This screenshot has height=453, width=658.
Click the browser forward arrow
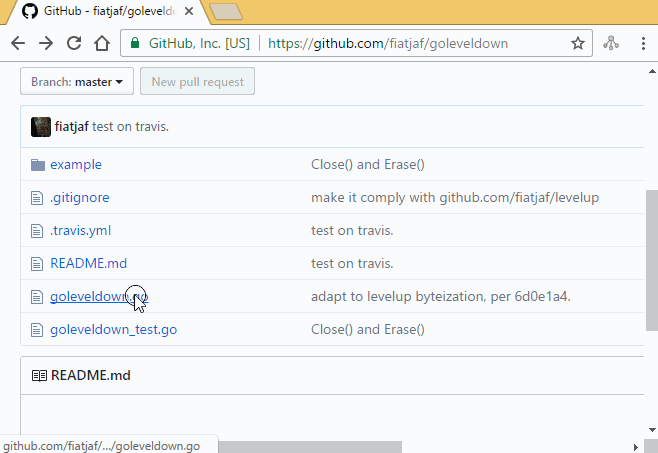(46, 43)
